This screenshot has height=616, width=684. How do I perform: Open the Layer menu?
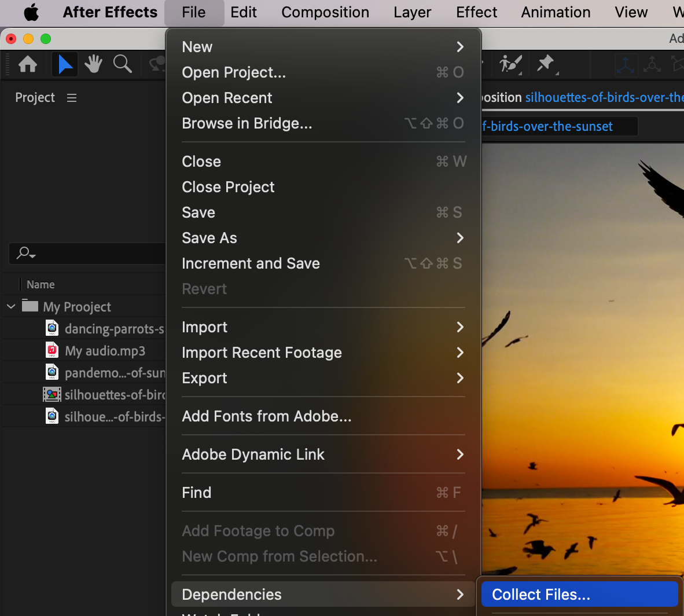pyautogui.click(x=412, y=12)
